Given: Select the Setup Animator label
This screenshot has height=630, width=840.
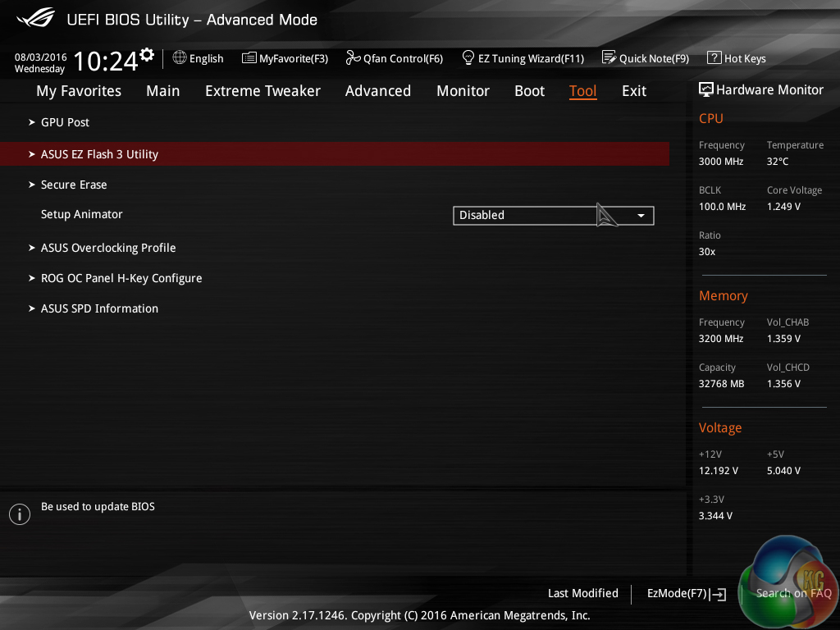Looking at the screenshot, I should point(81,214).
